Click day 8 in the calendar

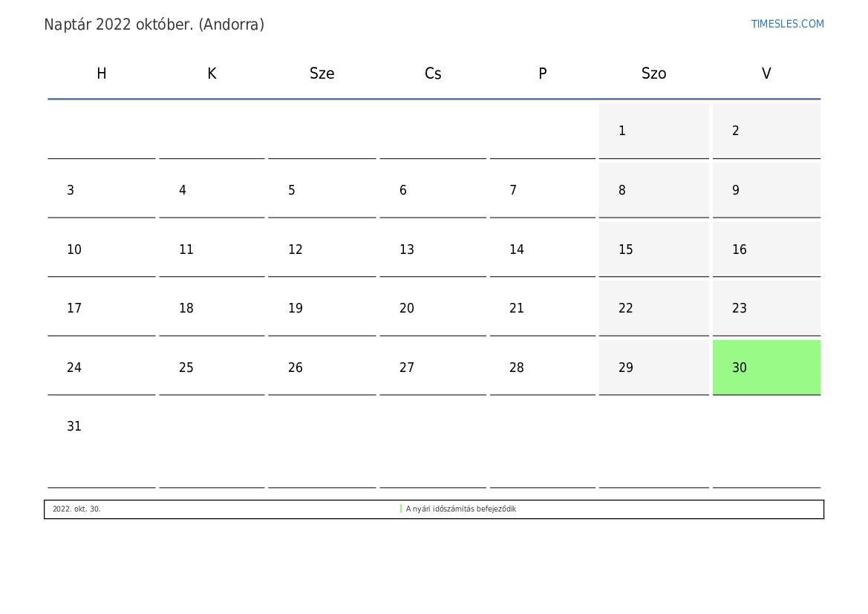(653, 190)
